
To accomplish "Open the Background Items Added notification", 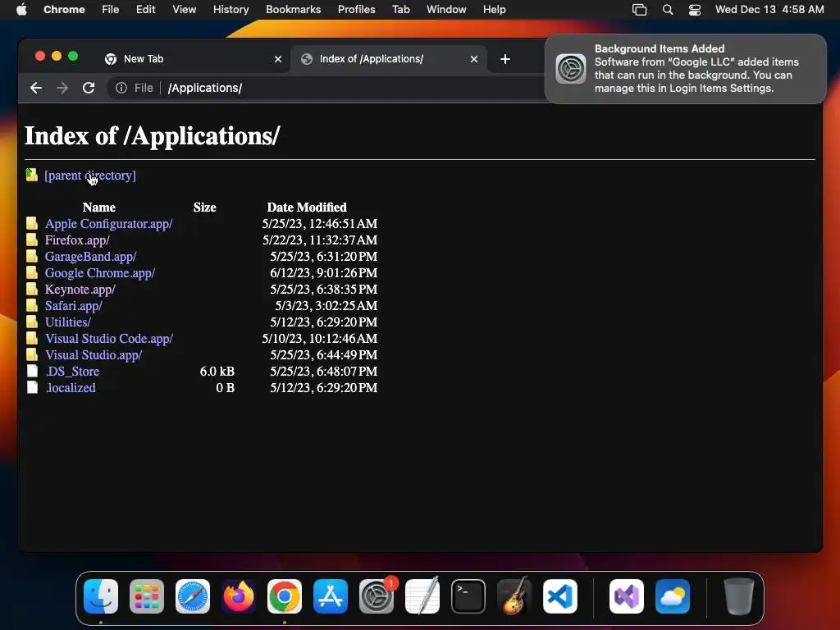I will 685,69.
